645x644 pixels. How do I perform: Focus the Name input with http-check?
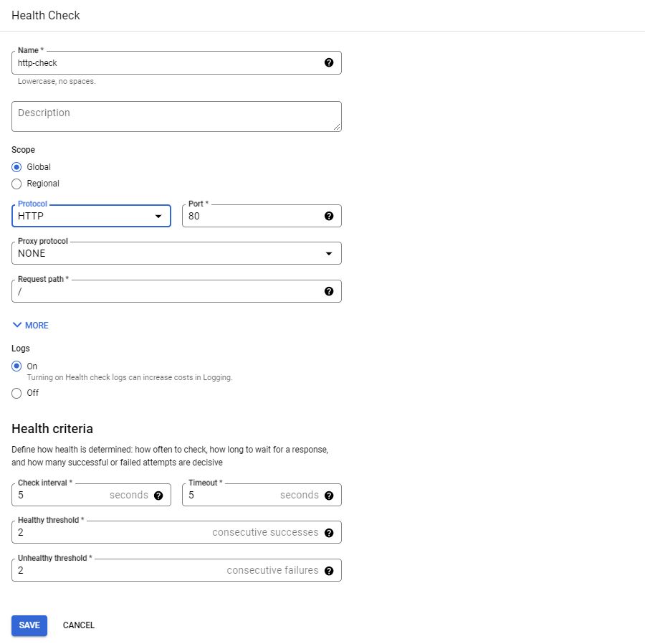click(165, 63)
